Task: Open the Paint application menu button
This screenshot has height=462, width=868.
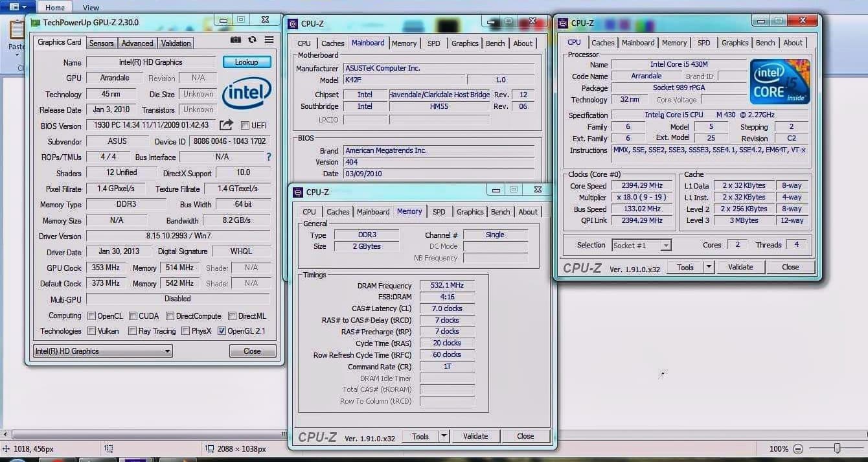Action: [17, 7]
